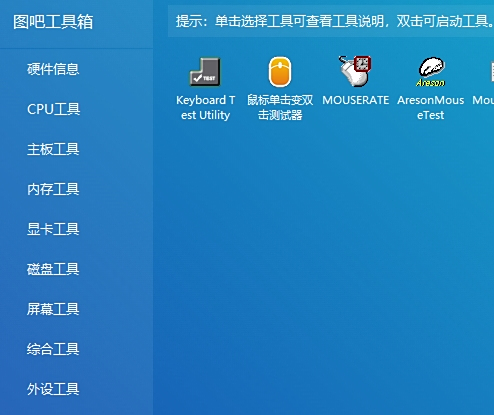
Task: Click the partially visible icon after AresonMouseTest
Action: pos(492,71)
